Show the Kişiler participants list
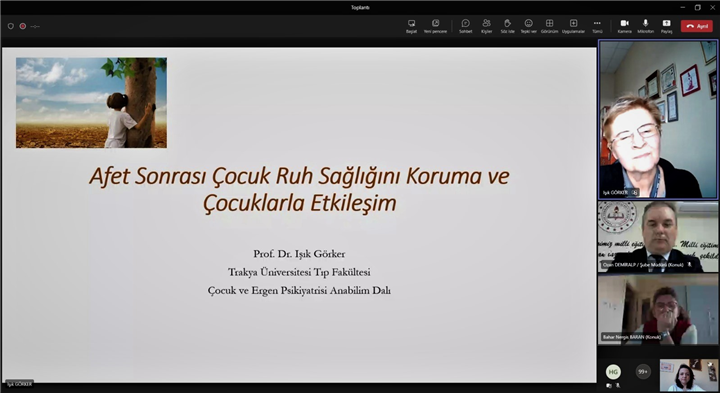 (486, 26)
